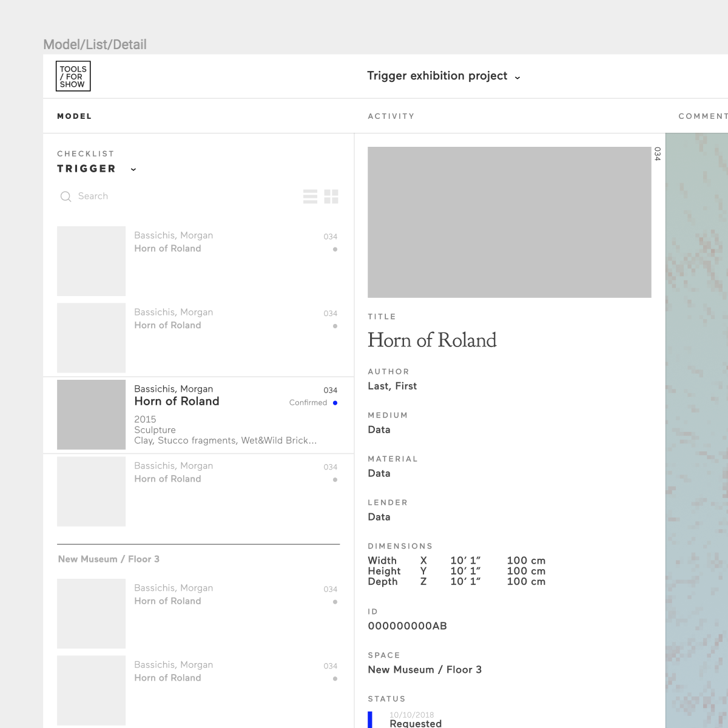Click the search magnifier icon

66,197
